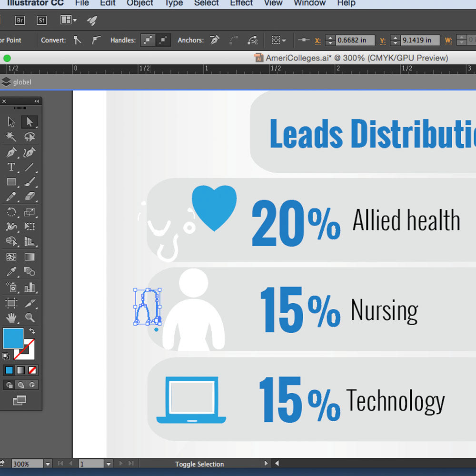Activate the Scale tool
Image resolution: width=476 pixels, height=476 pixels.
coord(30,212)
